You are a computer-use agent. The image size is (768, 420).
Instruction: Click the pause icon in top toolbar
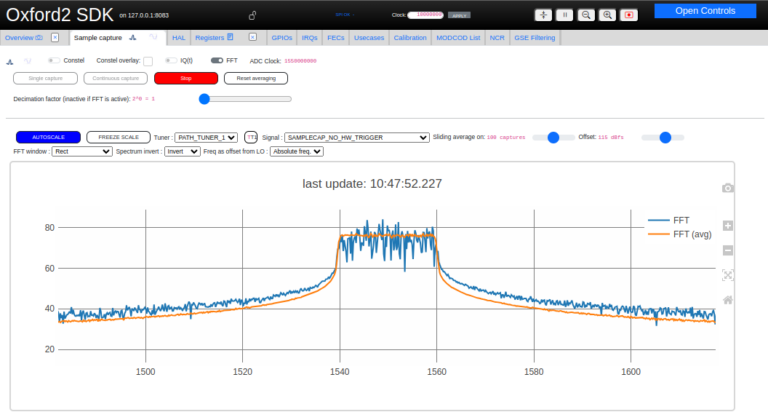pos(564,15)
